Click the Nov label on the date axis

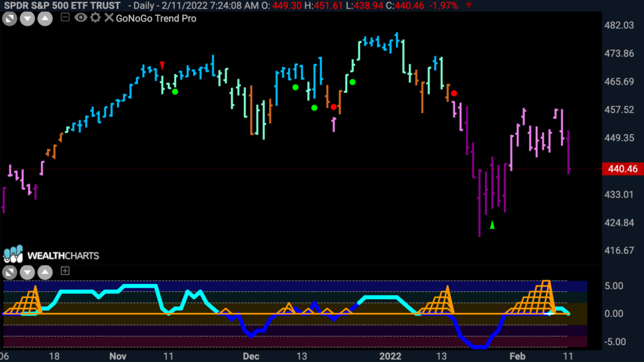[x=118, y=356]
